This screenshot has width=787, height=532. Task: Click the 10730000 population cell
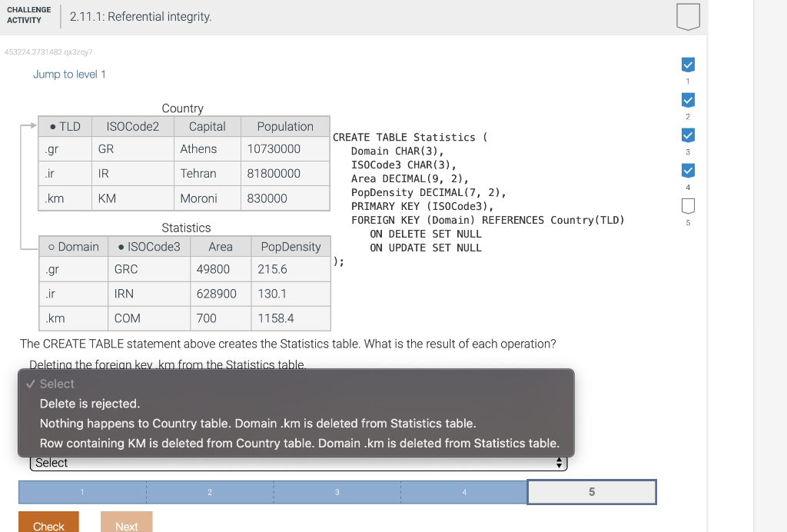point(285,149)
